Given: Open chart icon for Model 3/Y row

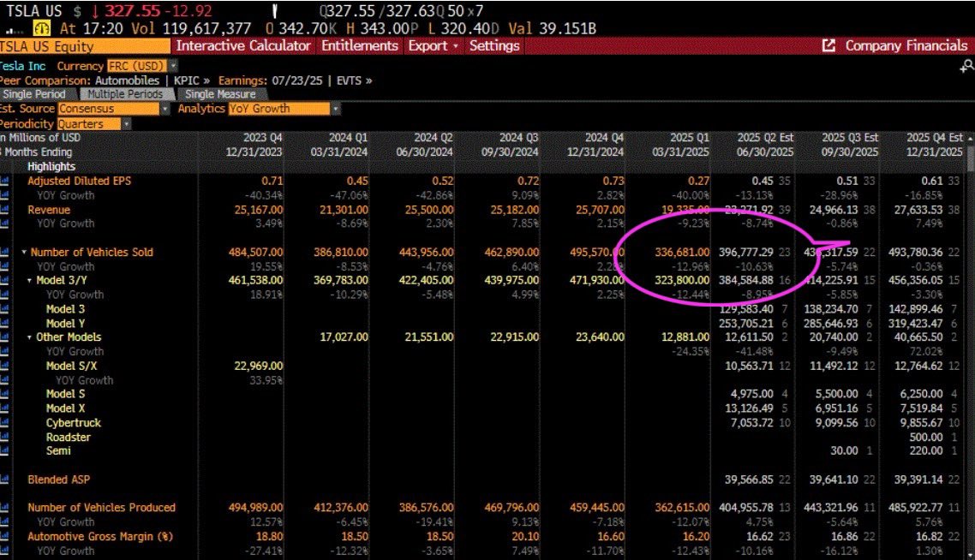Looking at the screenshot, I should (x=5, y=280).
